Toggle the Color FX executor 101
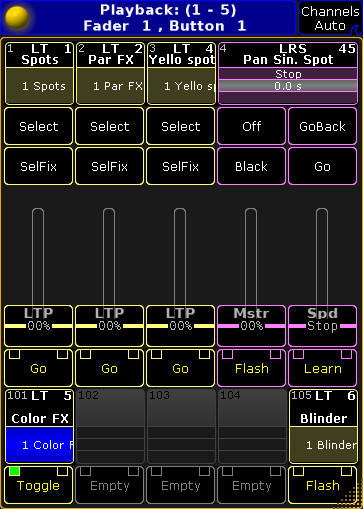363x509 pixels. point(38,485)
